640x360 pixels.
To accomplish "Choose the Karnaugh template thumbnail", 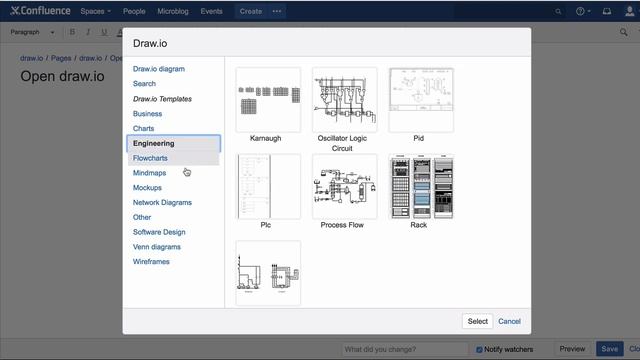I will (x=268, y=100).
